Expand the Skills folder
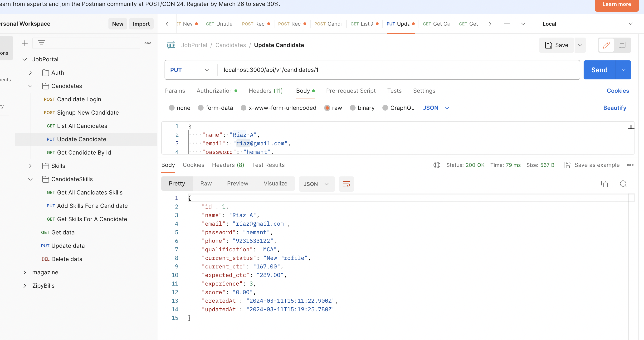The width and height of the screenshot is (644, 340). (x=30, y=166)
